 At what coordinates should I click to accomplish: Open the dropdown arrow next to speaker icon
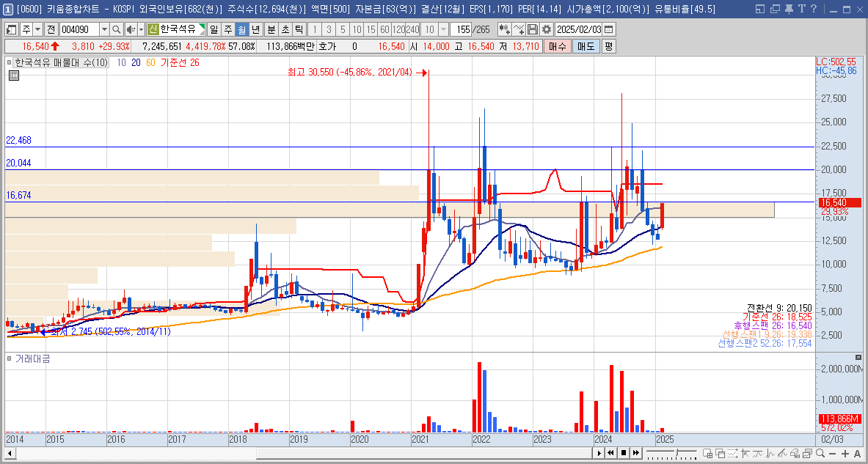point(141,30)
